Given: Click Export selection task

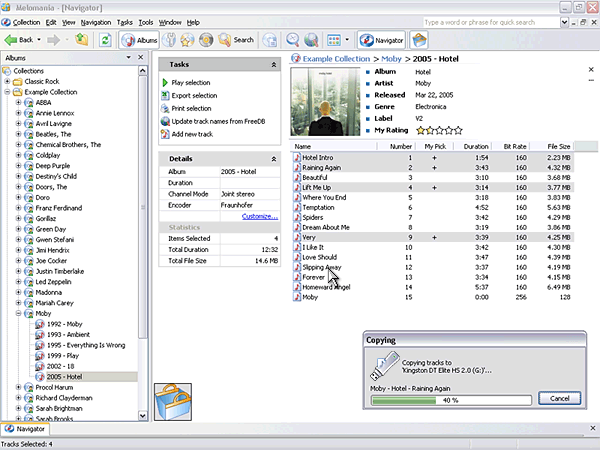Looking at the screenshot, I should point(194,96).
